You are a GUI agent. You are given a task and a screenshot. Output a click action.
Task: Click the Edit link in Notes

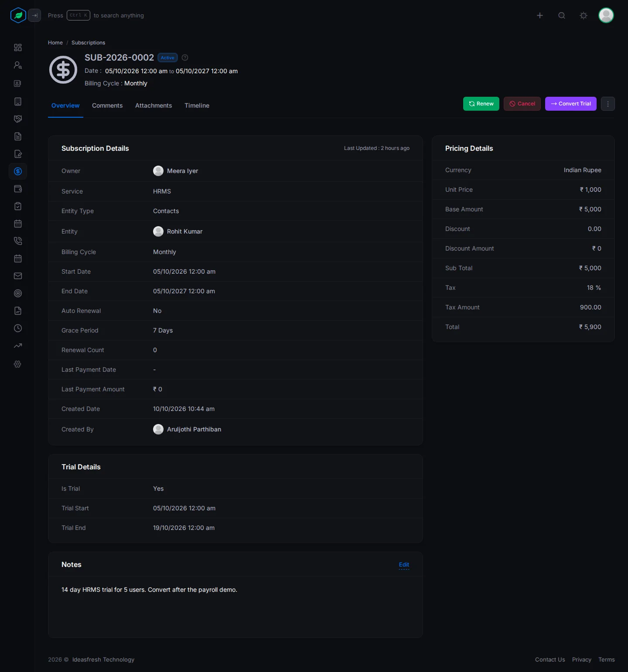[x=404, y=565]
